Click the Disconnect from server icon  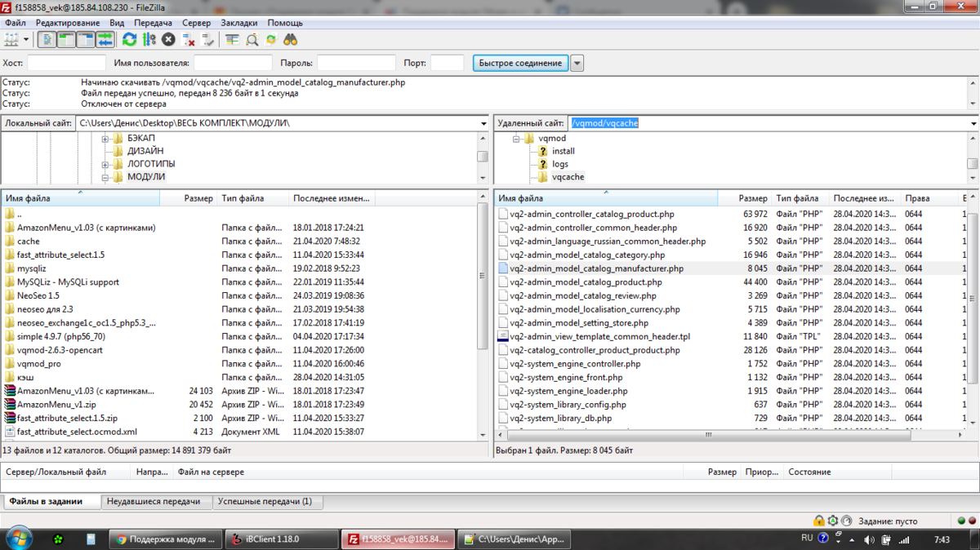189,39
